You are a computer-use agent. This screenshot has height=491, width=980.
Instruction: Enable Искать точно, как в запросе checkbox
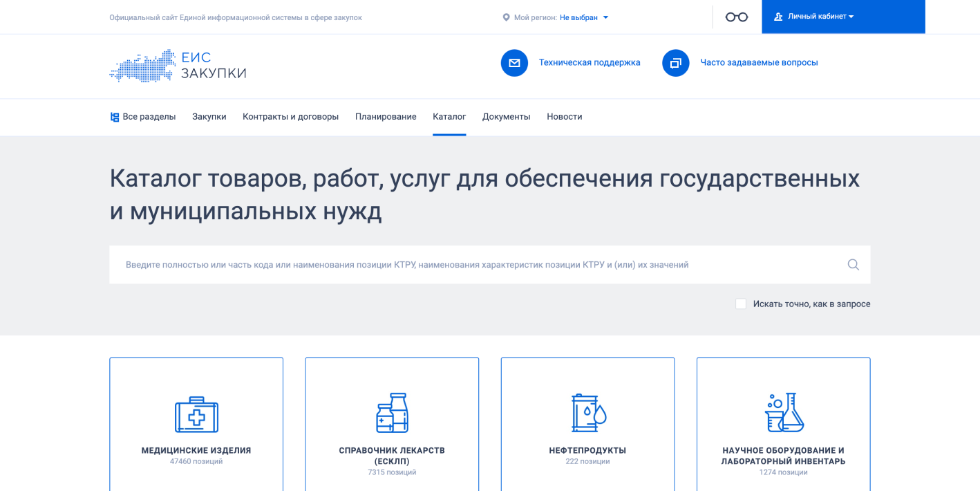click(x=741, y=304)
